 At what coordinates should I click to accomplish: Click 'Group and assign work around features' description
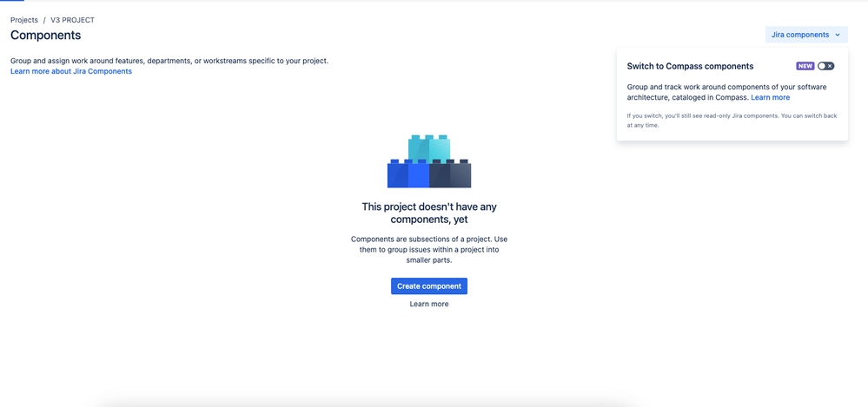[169, 61]
